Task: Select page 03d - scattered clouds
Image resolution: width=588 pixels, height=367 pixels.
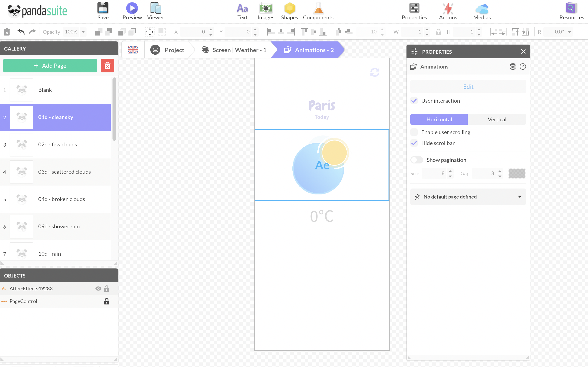Action: (x=55, y=172)
